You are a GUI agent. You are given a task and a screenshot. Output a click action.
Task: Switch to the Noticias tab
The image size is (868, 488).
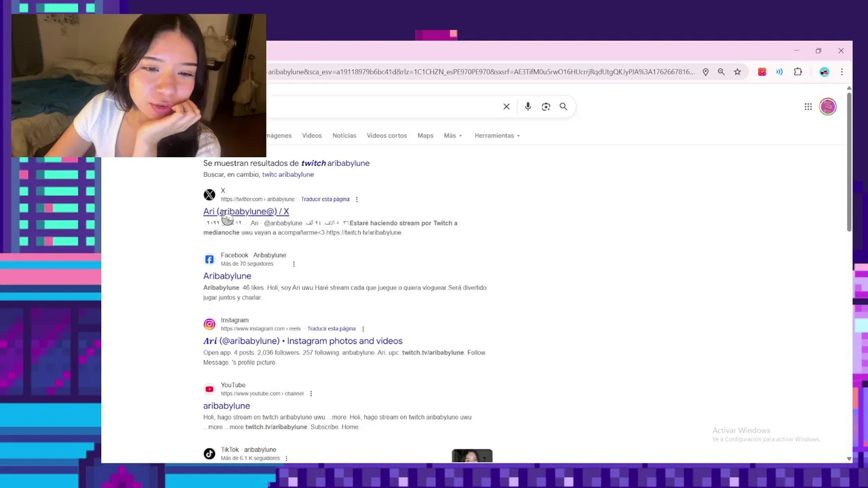(344, 136)
